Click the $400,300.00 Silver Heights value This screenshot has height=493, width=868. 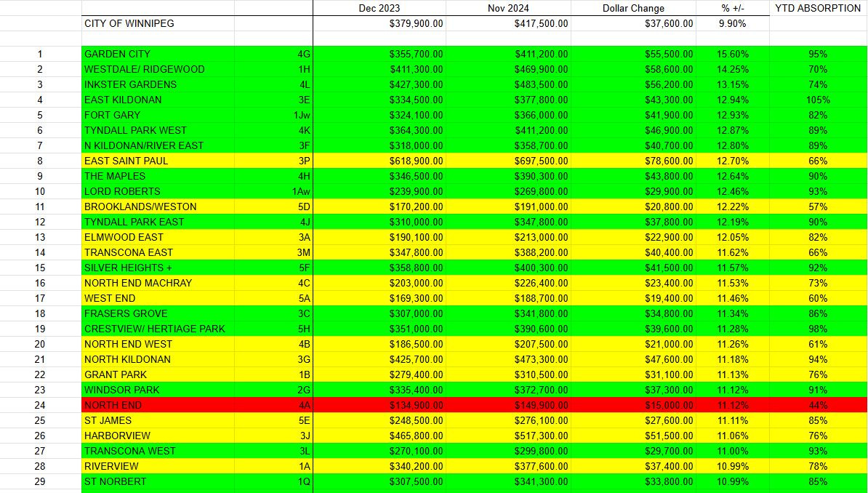(x=508, y=268)
